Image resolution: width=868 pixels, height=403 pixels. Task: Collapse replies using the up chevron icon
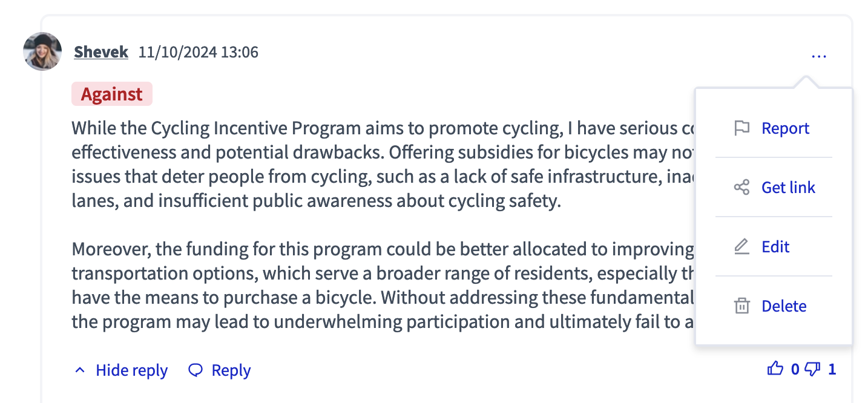point(80,370)
